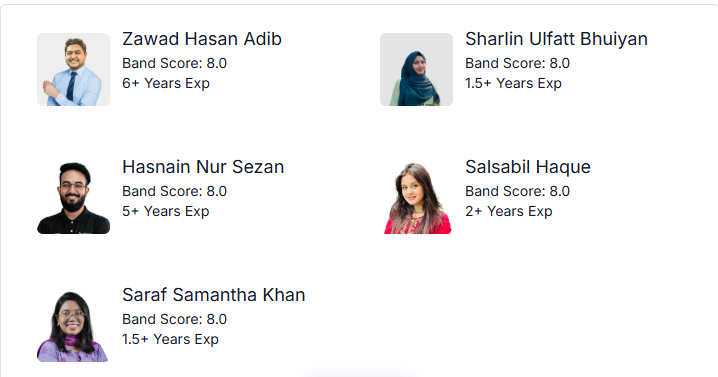The image size is (718, 377).
Task: Click the Salsabil Haque heading
Action: pos(528,167)
